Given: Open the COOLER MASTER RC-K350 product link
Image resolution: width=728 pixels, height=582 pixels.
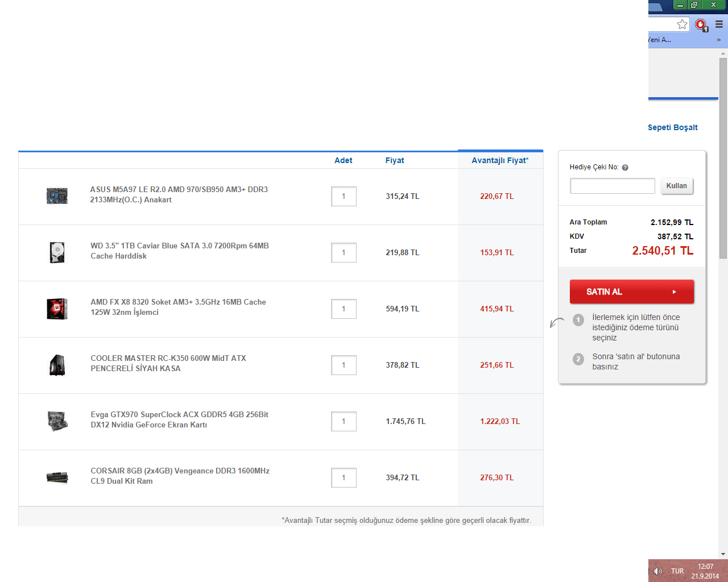Looking at the screenshot, I should 168,363.
